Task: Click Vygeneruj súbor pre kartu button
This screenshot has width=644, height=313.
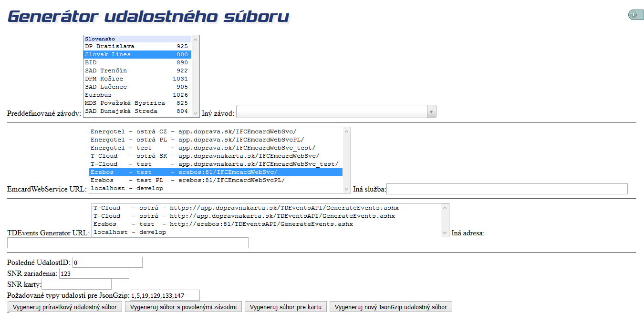Action: click(286, 307)
